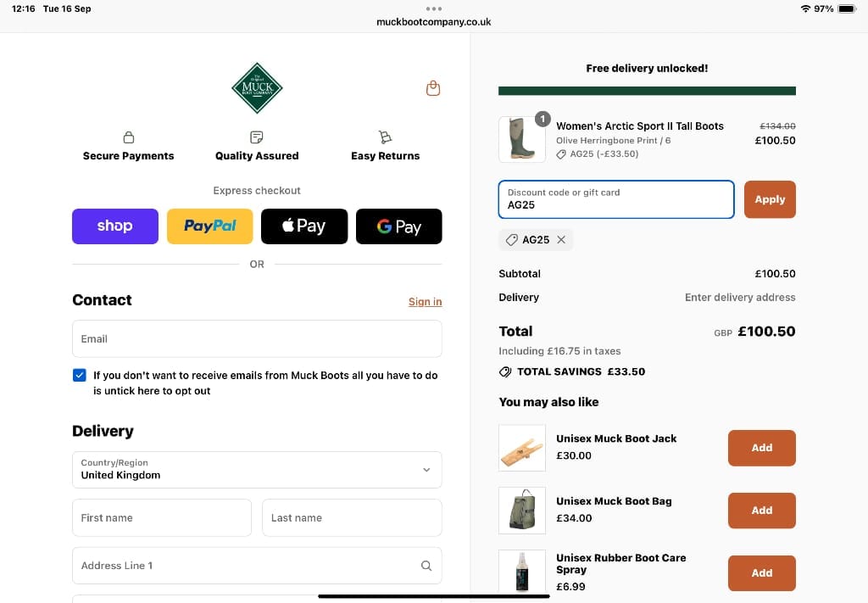This screenshot has width=868, height=603.
Task: Open the Rubber Boot Care Spray thumbnail
Action: [522, 573]
